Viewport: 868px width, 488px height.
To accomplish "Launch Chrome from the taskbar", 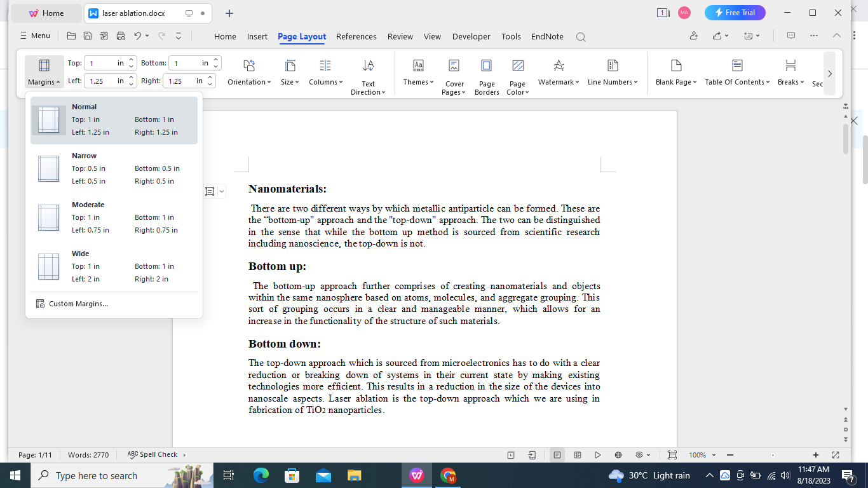I will (447, 475).
